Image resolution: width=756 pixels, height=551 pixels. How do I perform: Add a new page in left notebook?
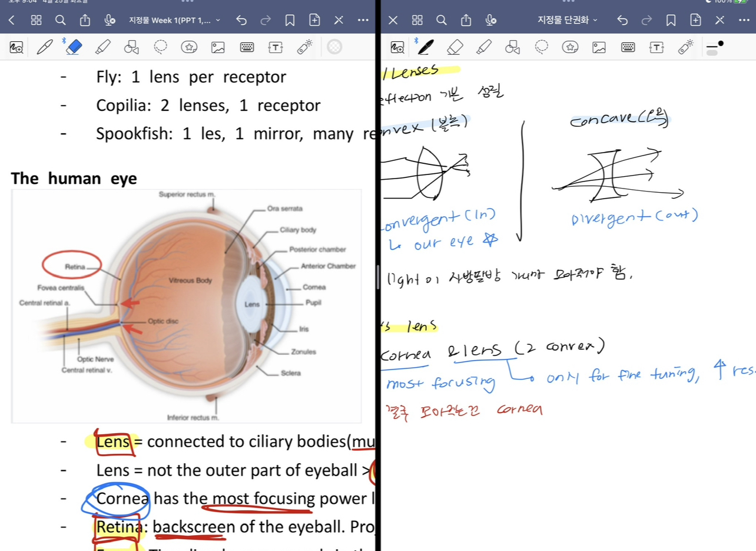click(314, 20)
